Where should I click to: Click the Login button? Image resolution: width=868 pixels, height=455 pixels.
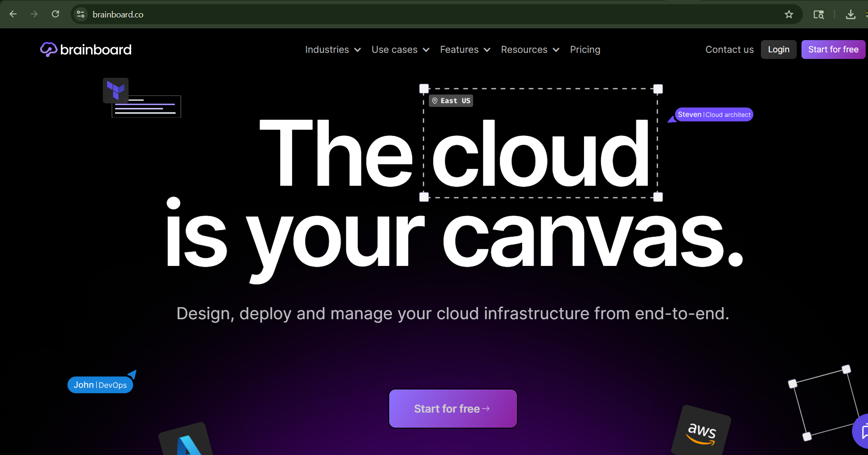778,49
